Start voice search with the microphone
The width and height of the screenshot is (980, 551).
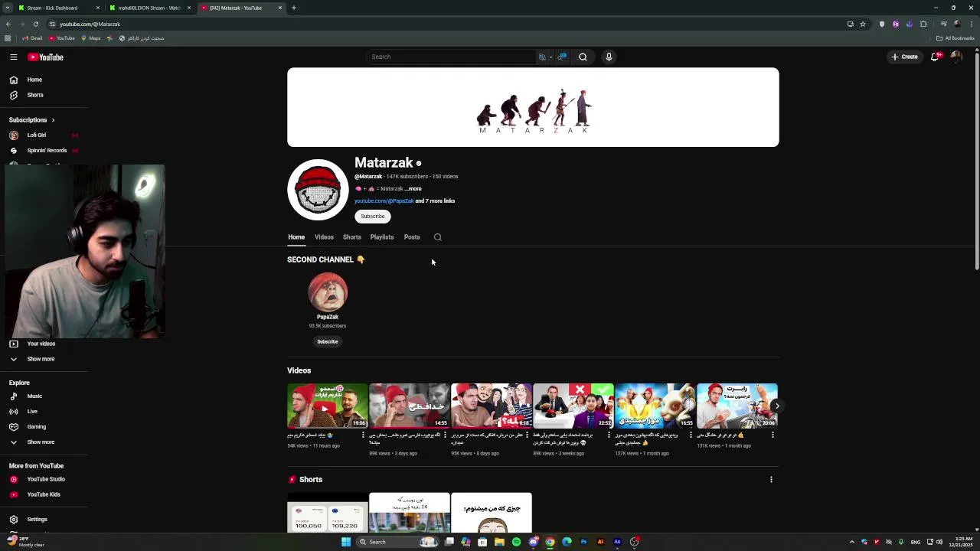pos(609,57)
